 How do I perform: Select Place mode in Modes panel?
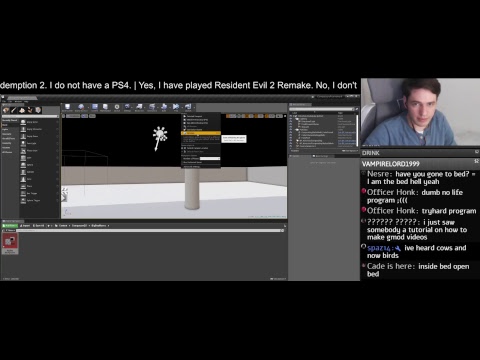[x=6, y=110]
